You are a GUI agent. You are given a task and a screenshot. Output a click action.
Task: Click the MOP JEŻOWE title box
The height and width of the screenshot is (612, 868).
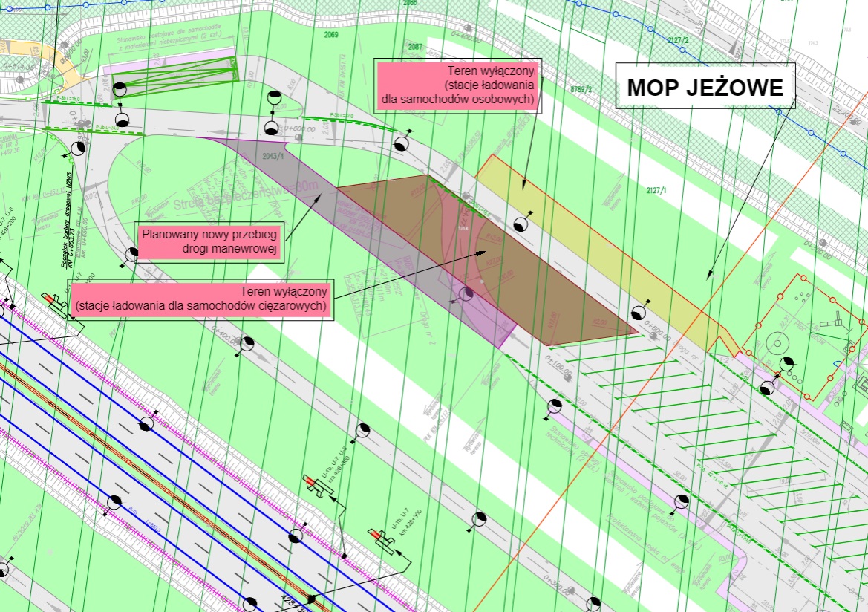pos(705,87)
